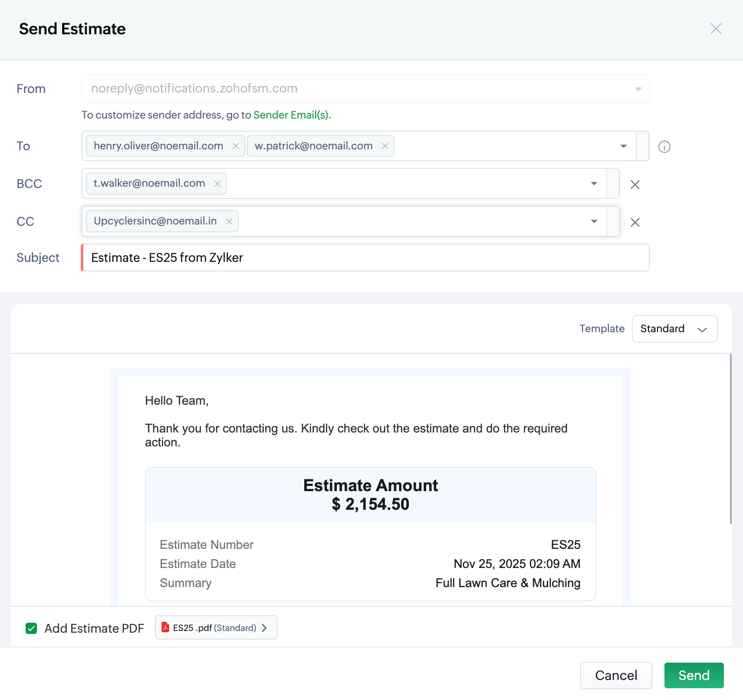Image resolution: width=743 pixels, height=700 pixels.
Task: Remove w.patrick@noemail.com from To recipients
Action: [385, 146]
